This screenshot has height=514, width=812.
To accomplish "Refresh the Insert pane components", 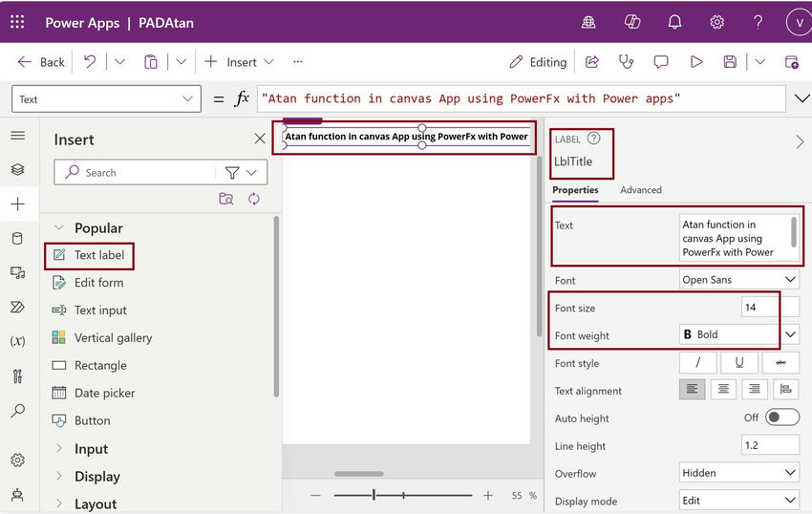I will [254, 199].
